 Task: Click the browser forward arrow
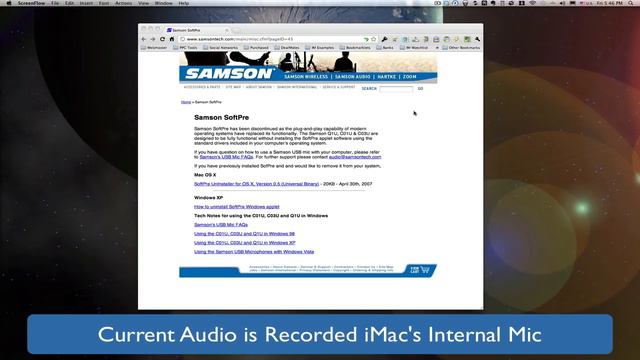click(x=153, y=39)
